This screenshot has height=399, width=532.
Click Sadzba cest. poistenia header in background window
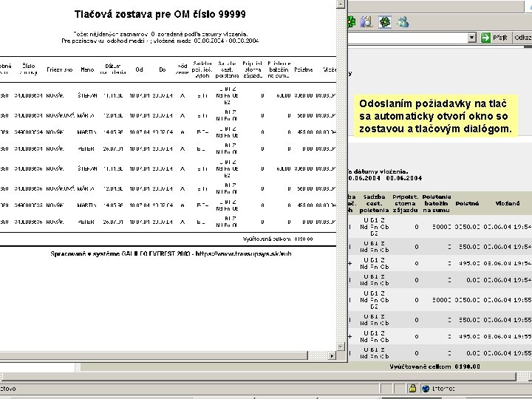pos(374,204)
